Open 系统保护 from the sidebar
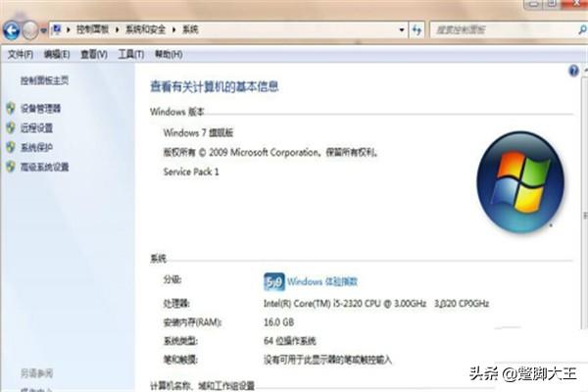588x392 pixels. pyautogui.click(x=36, y=148)
